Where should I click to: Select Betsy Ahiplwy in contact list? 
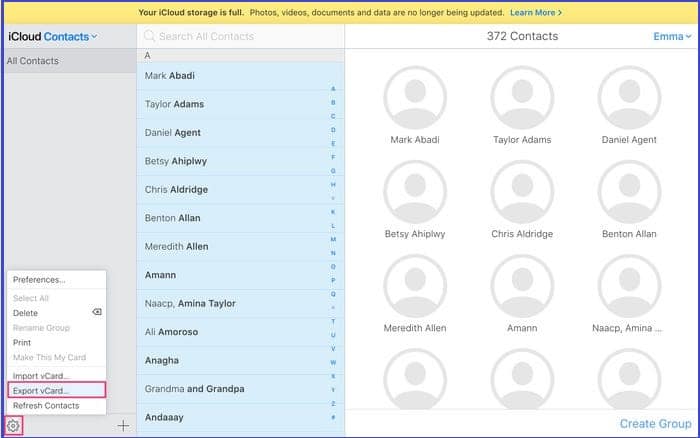[240, 161]
